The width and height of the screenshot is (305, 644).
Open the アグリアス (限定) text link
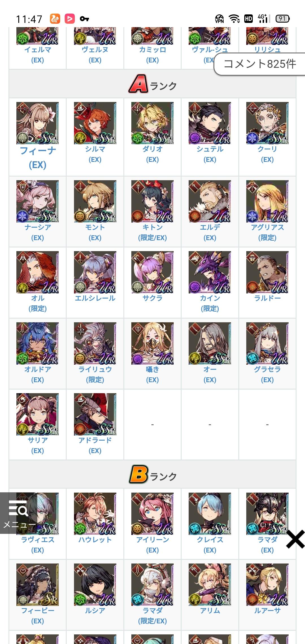267,232
